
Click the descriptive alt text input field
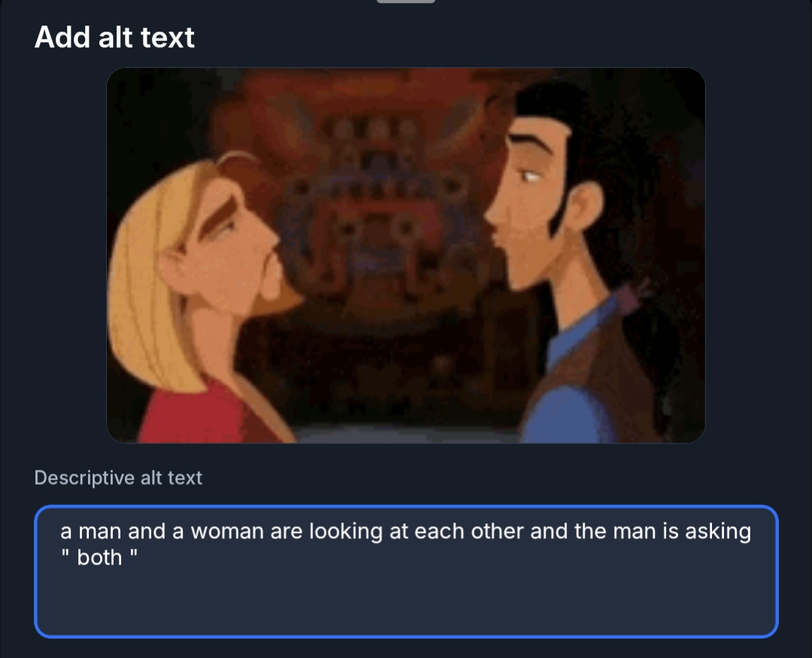pos(406,571)
